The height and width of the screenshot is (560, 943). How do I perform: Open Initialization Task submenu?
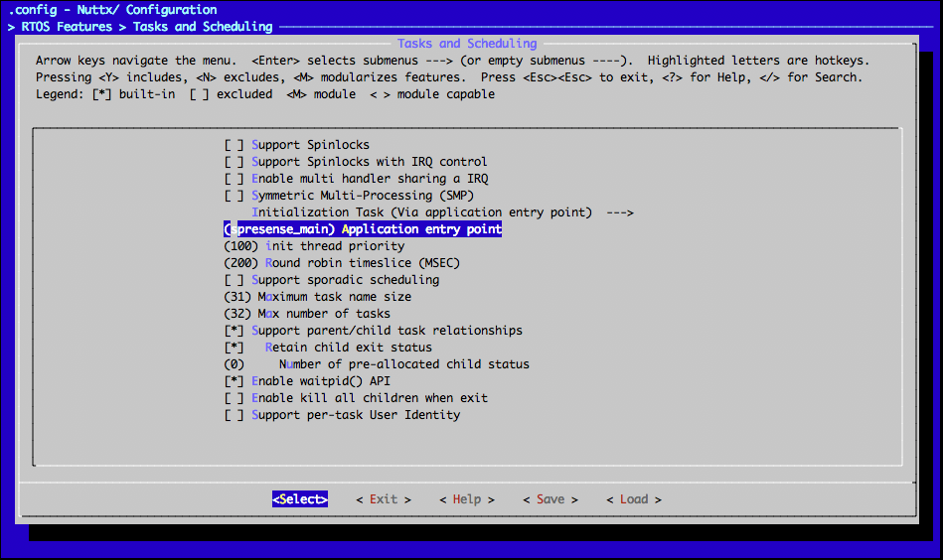click(x=421, y=212)
